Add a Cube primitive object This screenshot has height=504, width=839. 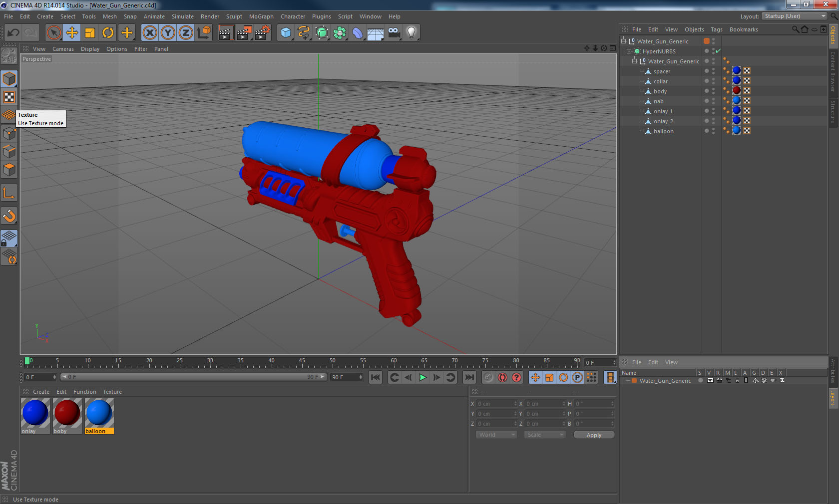[286, 33]
